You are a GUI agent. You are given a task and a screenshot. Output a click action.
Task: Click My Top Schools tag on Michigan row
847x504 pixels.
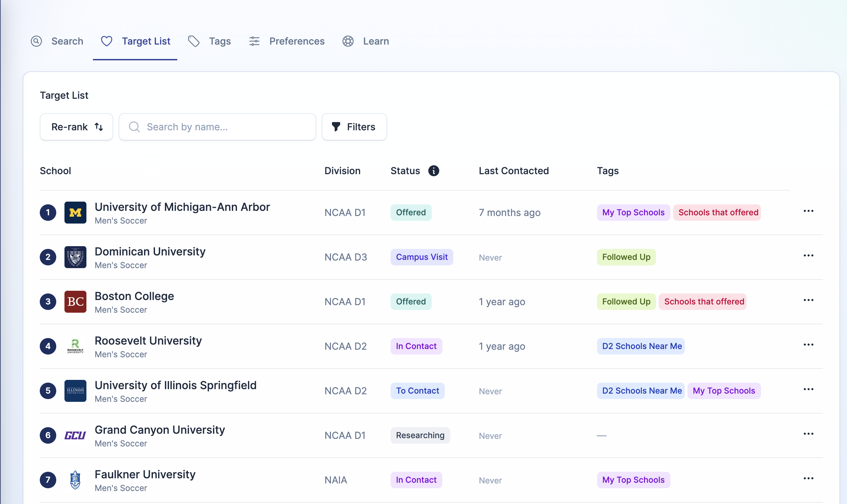pos(633,213)
